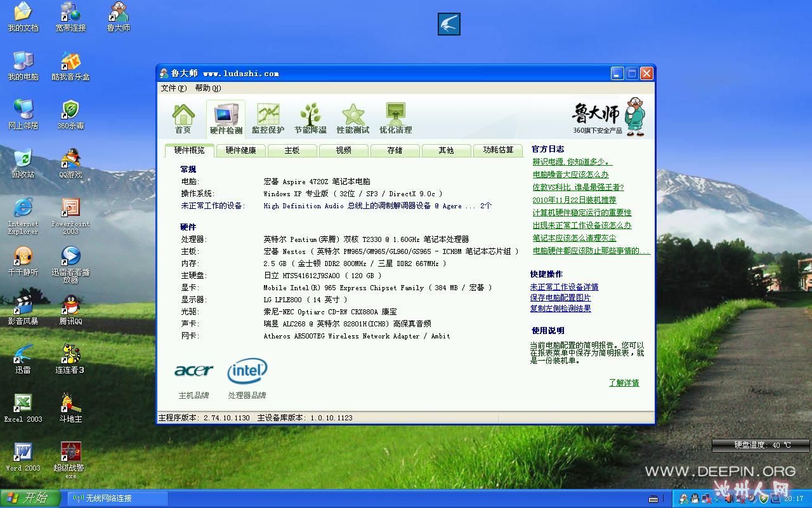The height and width of the screenshot is (508, 812).
Task: Click the QQ penguin tray icon
Action: click(695, 498)
